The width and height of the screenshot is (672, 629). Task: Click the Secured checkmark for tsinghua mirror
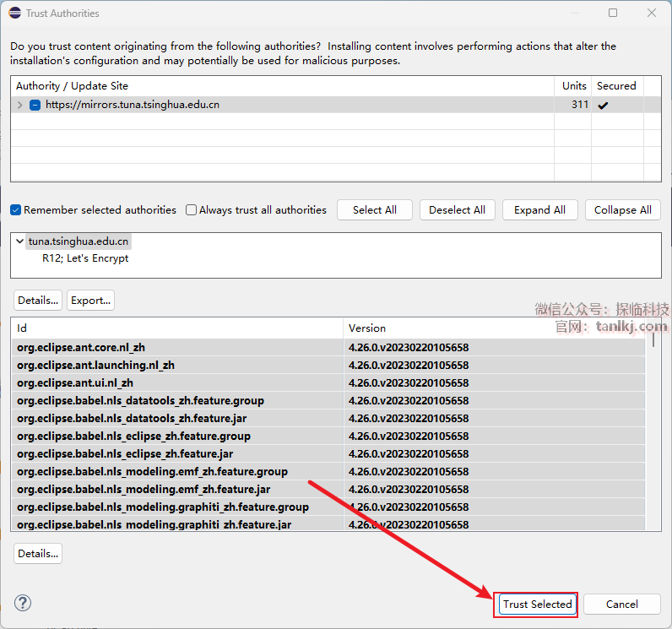point(603,106)
